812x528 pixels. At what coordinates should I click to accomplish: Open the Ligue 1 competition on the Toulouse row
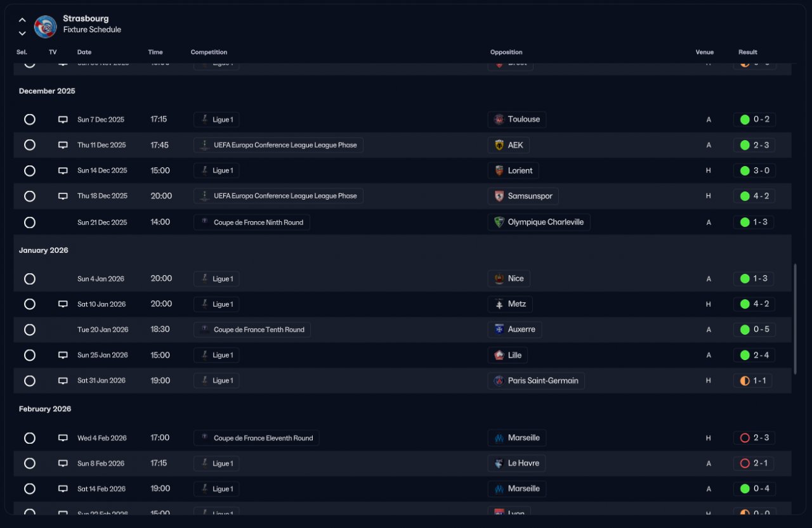[x=216, y=120]
